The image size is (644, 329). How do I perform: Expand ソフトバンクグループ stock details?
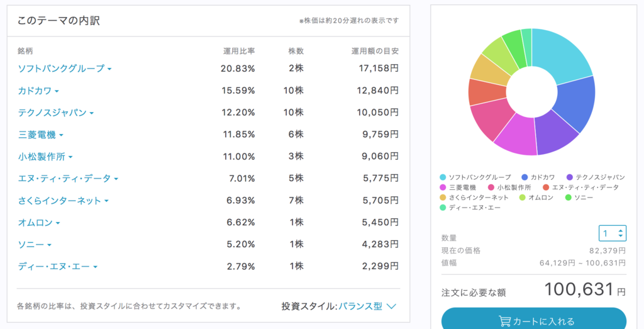pos(65,69)
